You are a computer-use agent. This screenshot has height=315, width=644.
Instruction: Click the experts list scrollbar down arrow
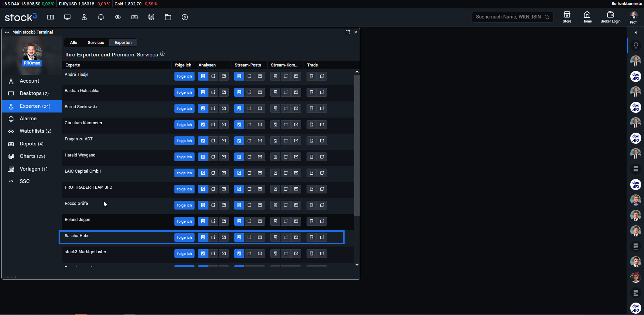[x=357, y=265]
